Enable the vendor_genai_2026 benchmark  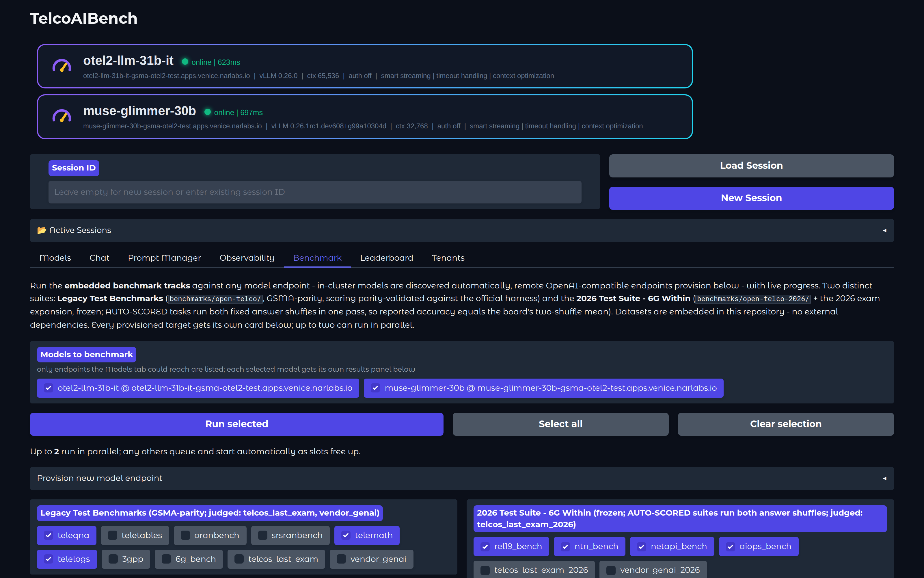pyautogui.click(x=611, y=570)
